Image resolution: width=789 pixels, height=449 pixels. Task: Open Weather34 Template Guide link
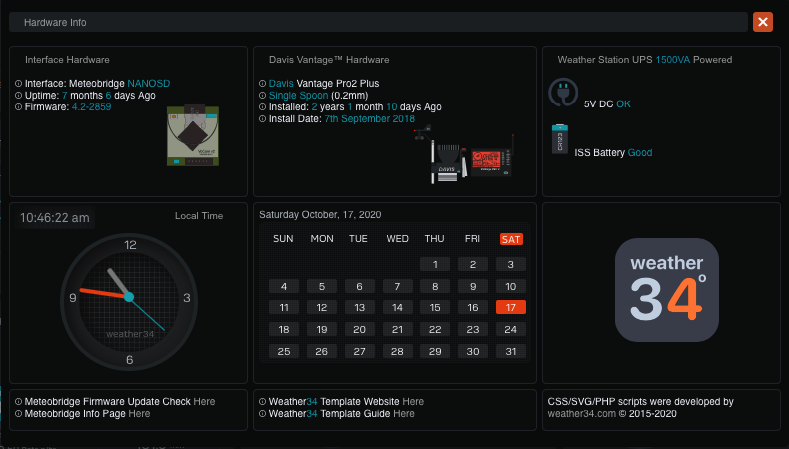click(404, 414)
